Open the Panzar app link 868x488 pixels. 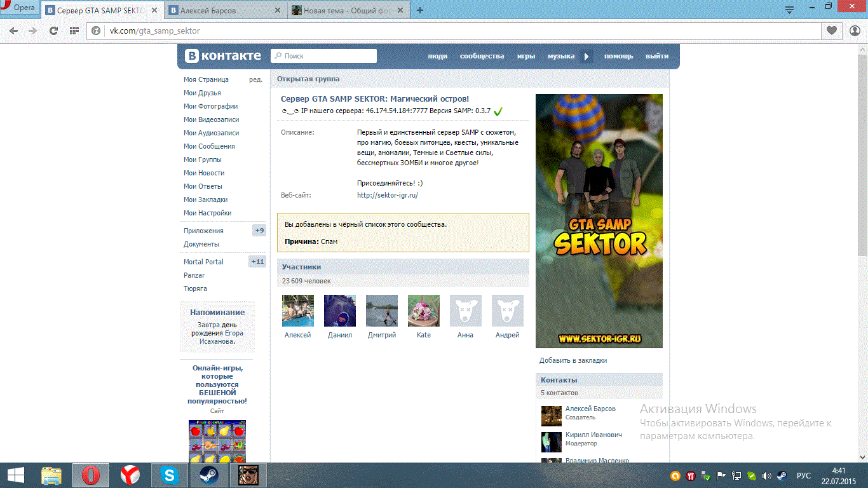point(194,275)
